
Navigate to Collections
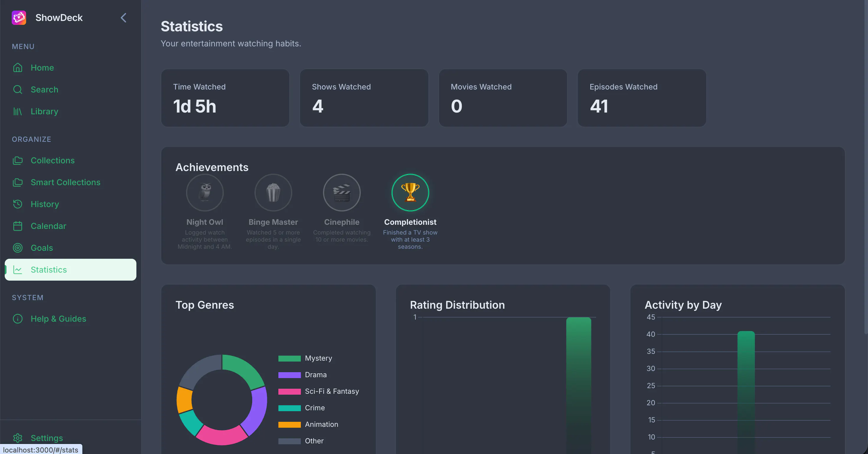(71, 160)
